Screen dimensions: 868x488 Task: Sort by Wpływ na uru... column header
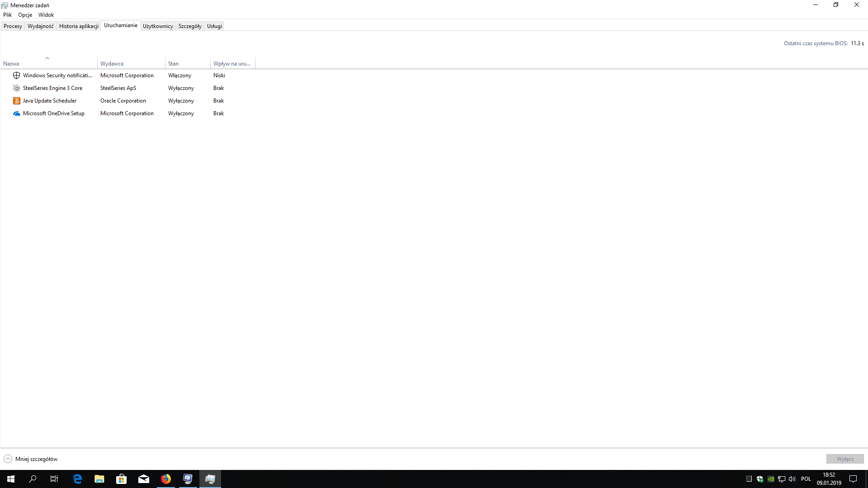click(233, 64)
